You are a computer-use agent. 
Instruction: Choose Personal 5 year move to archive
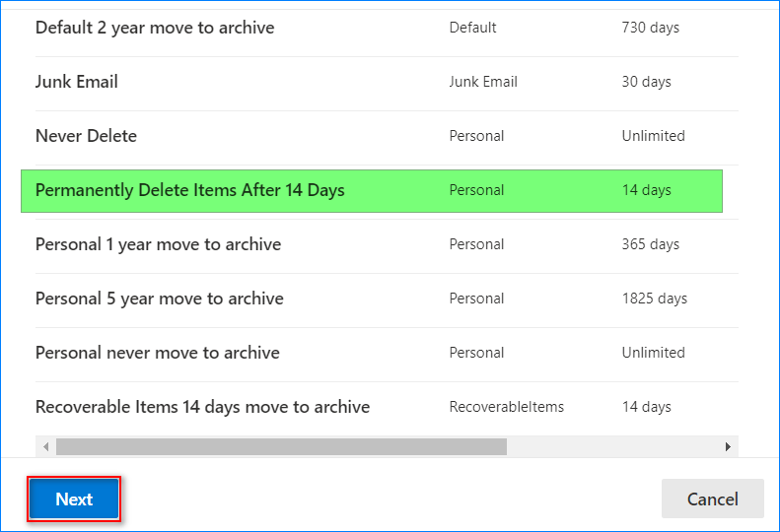(159, 299)
